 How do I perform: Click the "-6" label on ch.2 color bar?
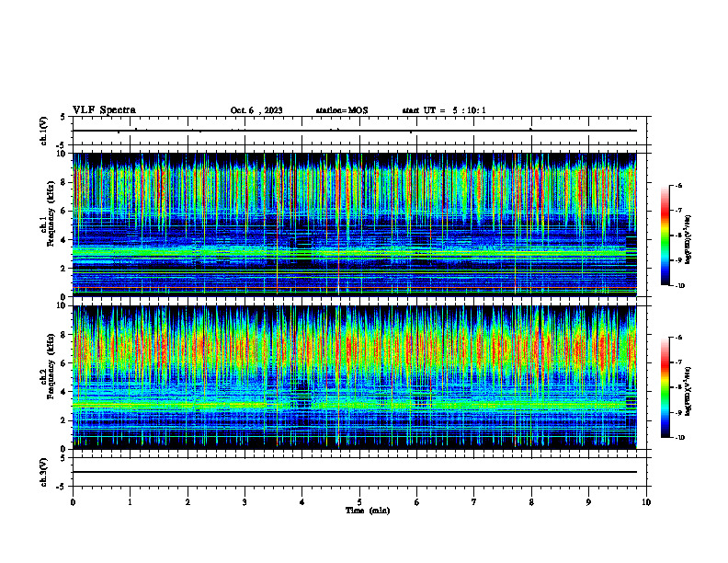click(678, 338)
